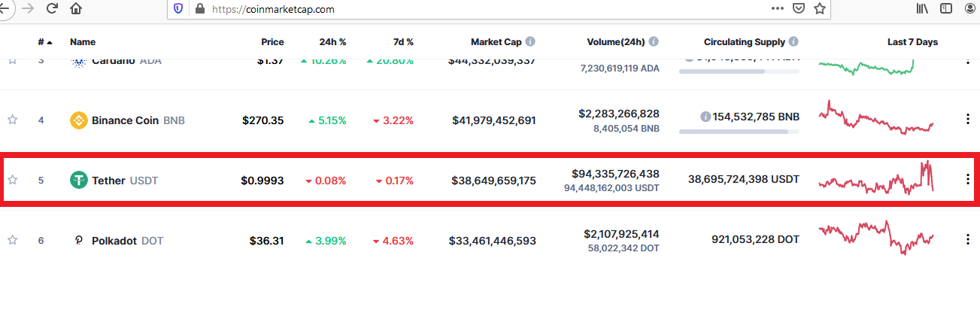Click Tether 24h change 0.08%

click(326, 181)
